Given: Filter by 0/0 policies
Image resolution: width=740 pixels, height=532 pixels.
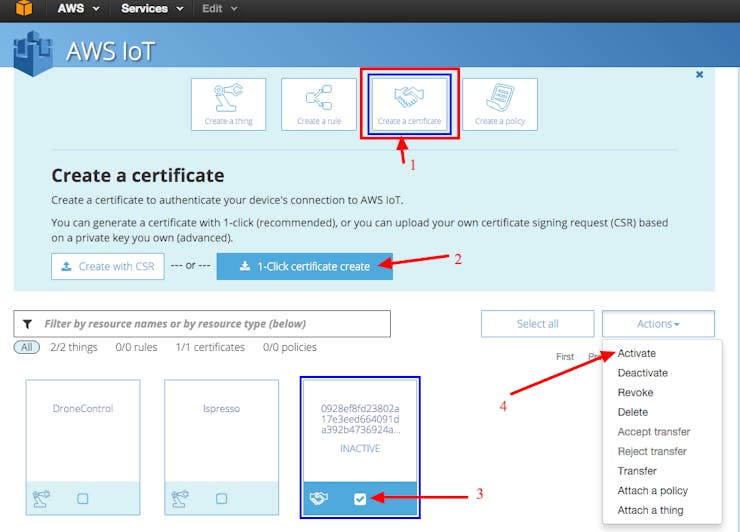Looking at the screenshot, I should click(290, 347).
